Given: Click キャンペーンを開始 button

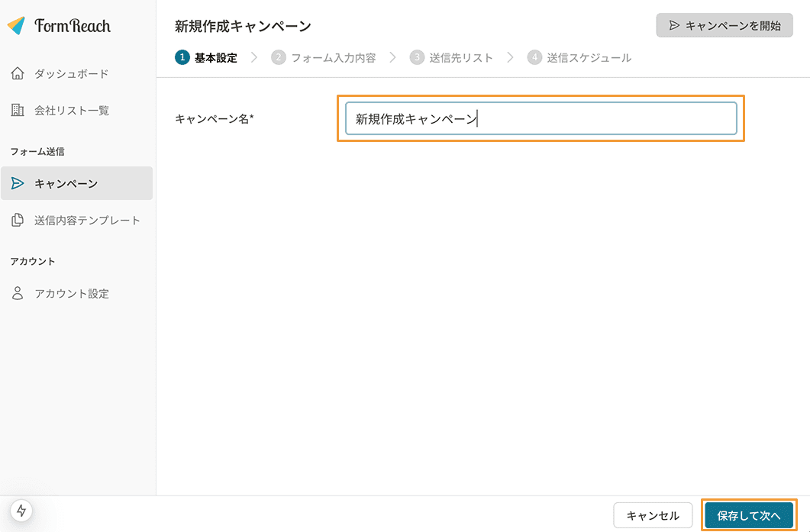Looking at the screenshot, I should (724, 25).
